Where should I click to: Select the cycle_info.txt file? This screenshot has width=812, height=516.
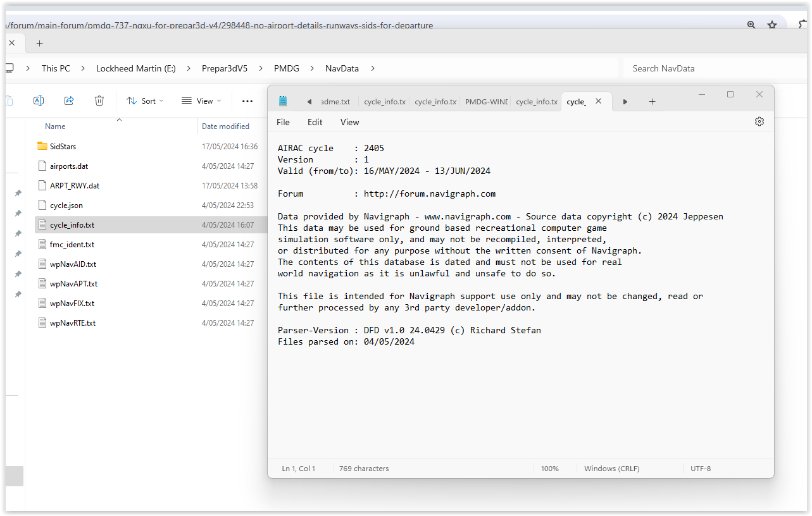point(72,224)
